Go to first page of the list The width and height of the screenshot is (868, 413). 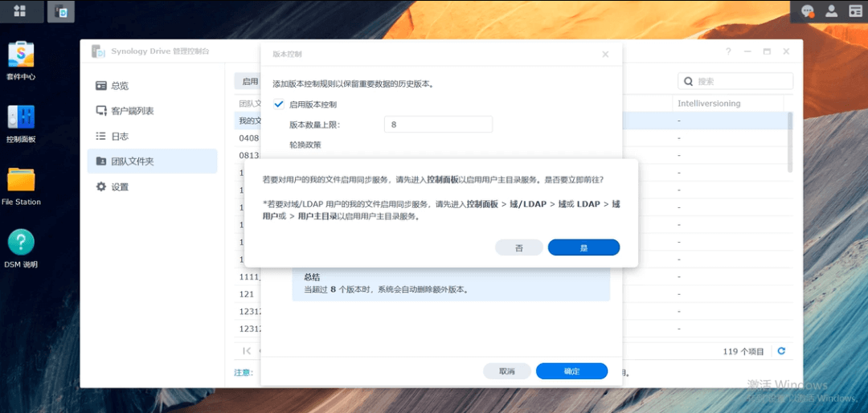[247, 351]
